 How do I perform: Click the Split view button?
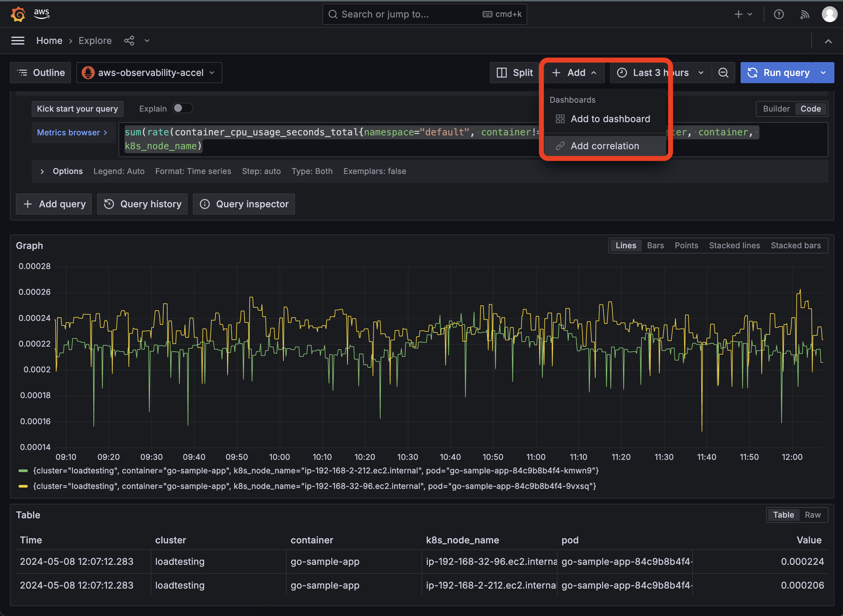[515, 72]
